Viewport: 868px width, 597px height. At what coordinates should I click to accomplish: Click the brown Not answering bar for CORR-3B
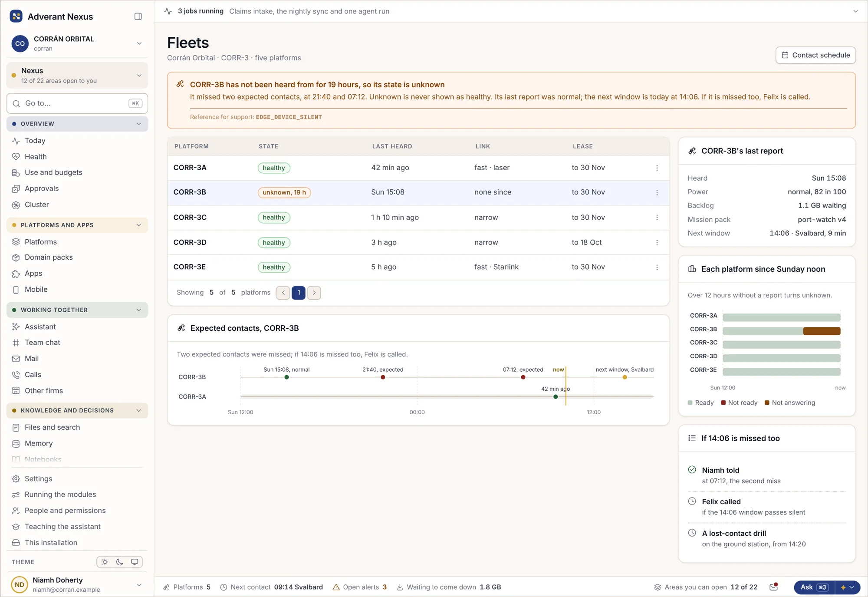pos(822,331)
